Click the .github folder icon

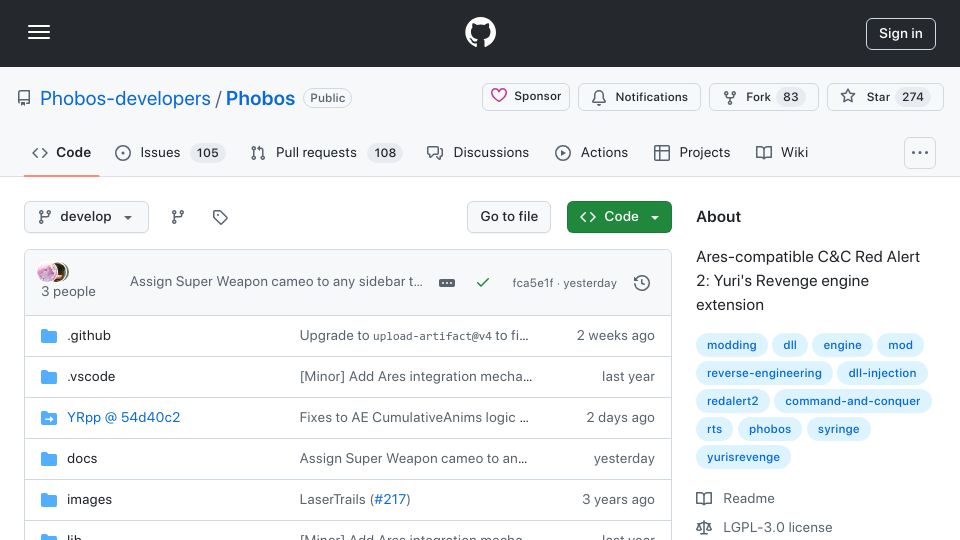click(x=49, y=336)
